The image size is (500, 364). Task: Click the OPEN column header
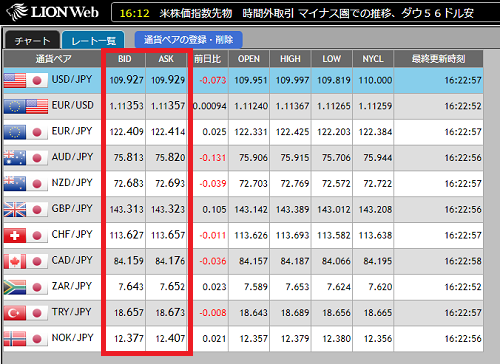(x=249, y=59)
